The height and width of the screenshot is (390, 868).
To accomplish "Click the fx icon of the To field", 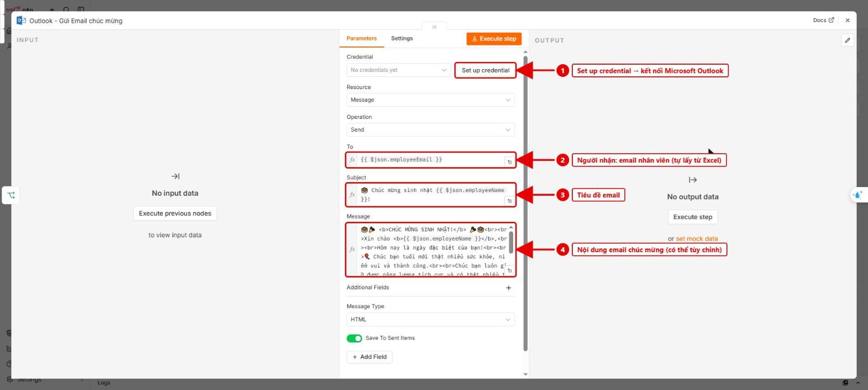I will [x=352, y=160].
